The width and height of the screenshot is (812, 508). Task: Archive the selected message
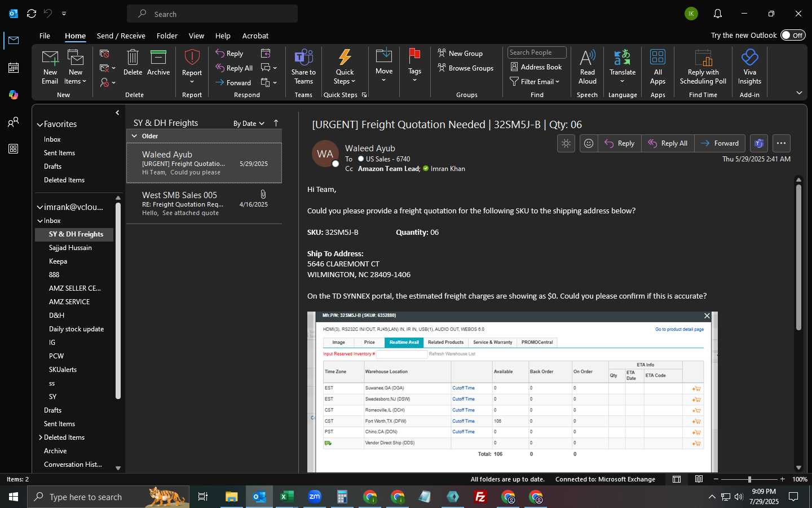[158, 62]
